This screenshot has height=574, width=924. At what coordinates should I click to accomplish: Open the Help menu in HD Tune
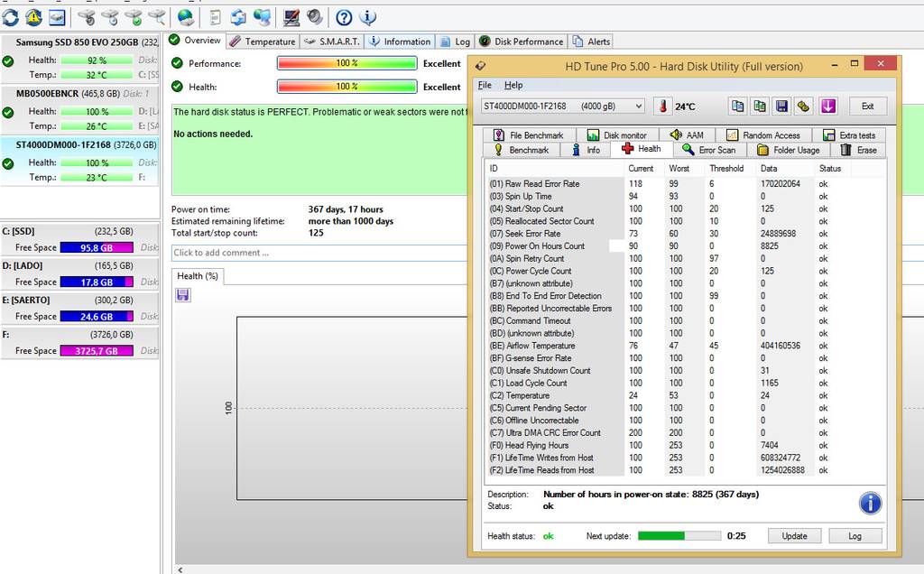513,85
